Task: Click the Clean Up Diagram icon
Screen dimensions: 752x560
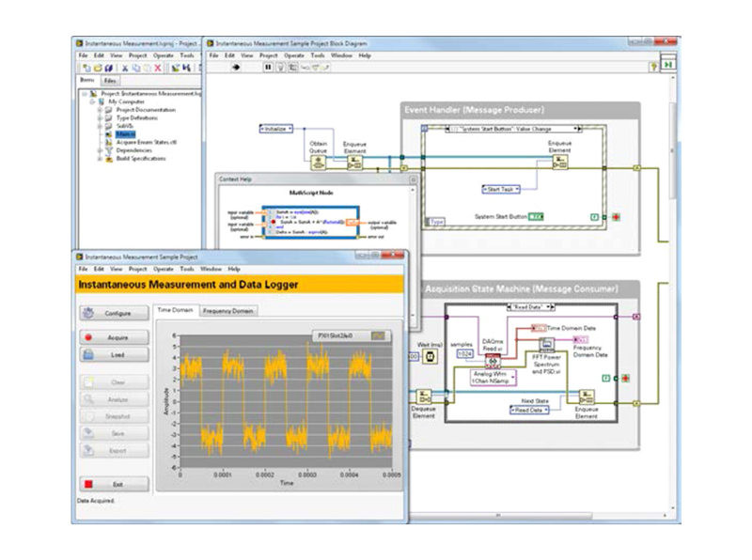Action: (x=293, y=68)
